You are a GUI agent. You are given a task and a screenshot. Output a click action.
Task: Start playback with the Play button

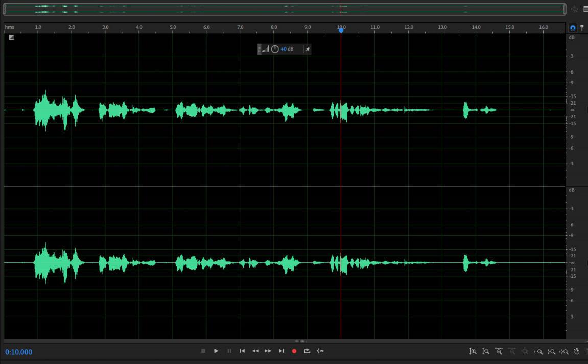pyautogui.click(x=216, y=351)
